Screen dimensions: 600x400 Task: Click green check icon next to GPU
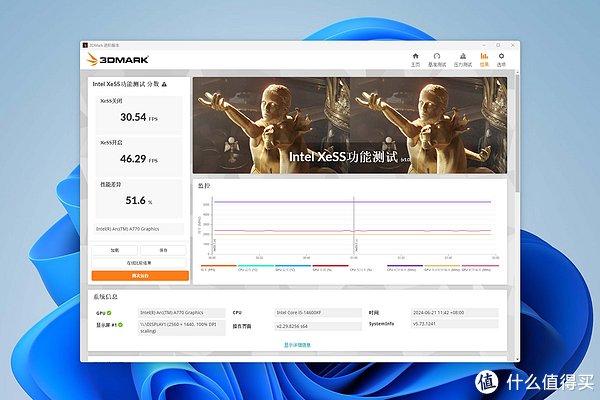click(x=109, y=313)
